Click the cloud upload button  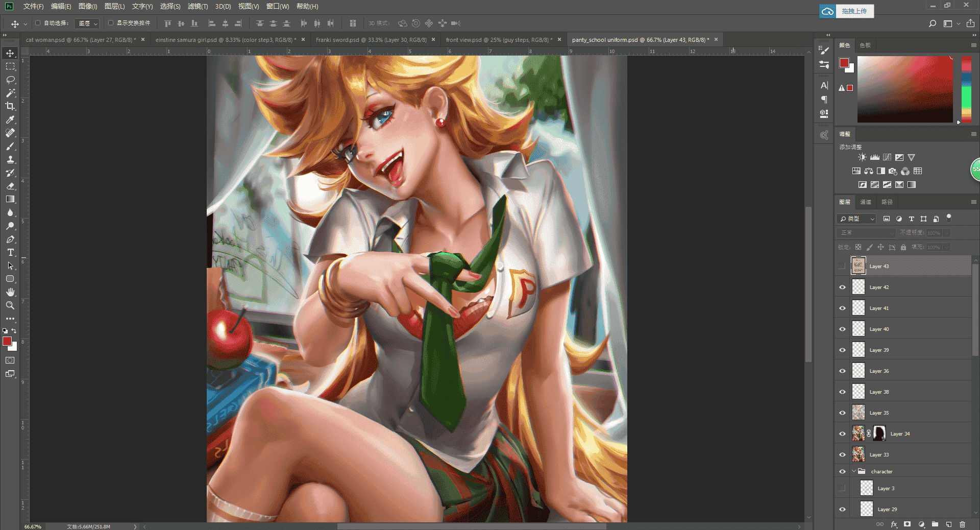click(847, 11)
